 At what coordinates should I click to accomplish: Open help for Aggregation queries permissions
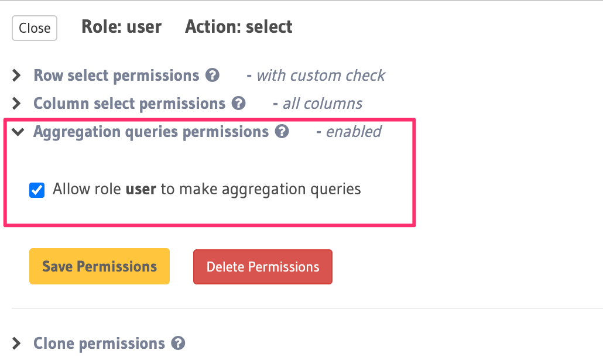[x=282, y=132]
